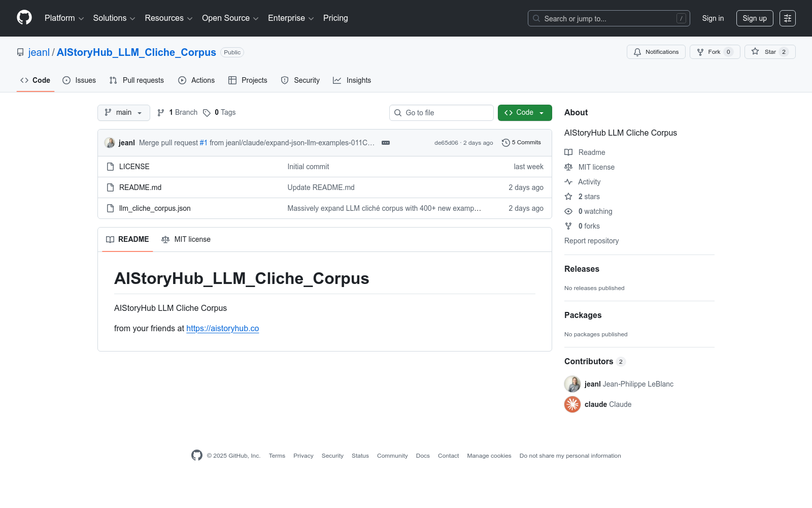The image size is (812, 508).
Task: Expand the Enterprise menu
Action: (x=291, y=18)
